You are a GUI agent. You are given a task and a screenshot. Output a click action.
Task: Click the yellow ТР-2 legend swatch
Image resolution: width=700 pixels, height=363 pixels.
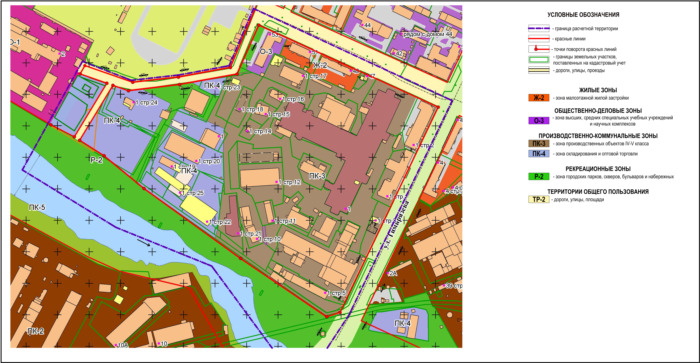click(539, 200)
